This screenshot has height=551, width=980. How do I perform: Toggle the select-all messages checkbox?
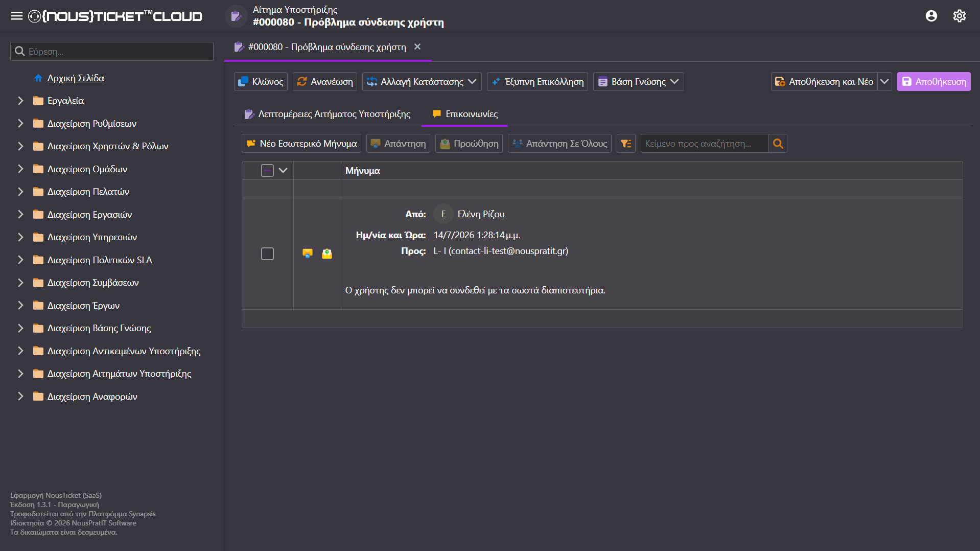267,171
